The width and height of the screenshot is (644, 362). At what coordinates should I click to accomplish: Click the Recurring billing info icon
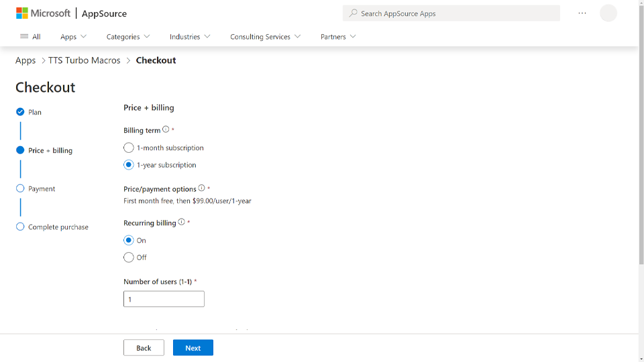pos(181,222)
